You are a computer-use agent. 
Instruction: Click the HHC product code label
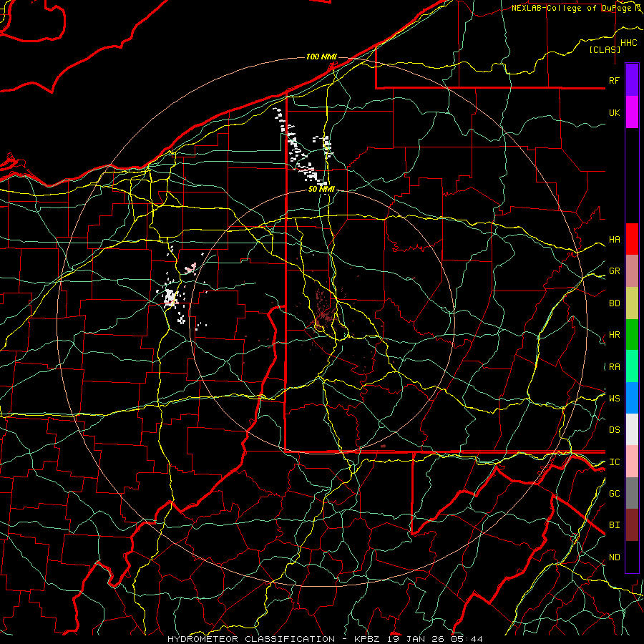point(628,43)
